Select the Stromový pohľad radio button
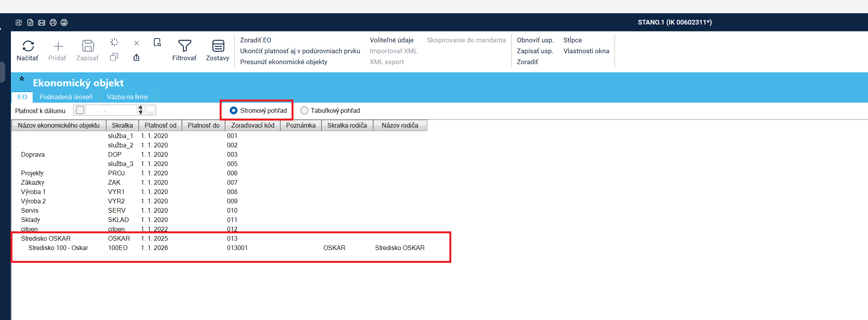The width and height of the screenshot is (868, 320). coord(234,110)
